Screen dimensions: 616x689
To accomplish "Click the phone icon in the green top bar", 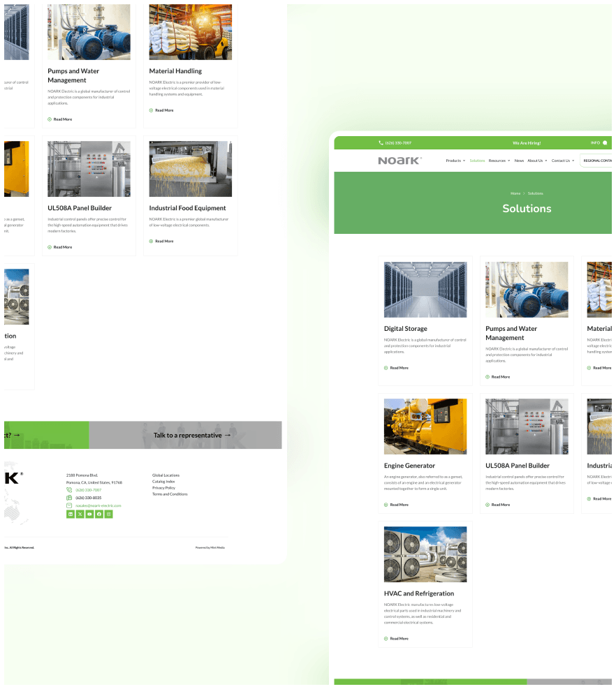I will coord(381,143).
